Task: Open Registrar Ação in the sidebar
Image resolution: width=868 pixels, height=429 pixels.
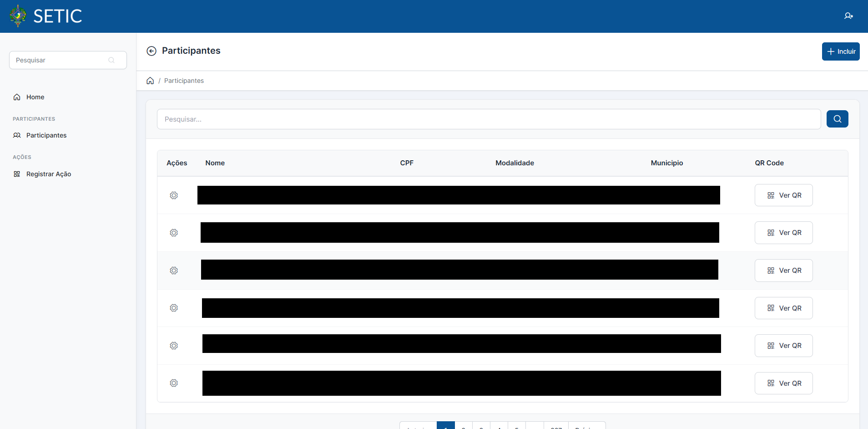Action: click(48, 174)
